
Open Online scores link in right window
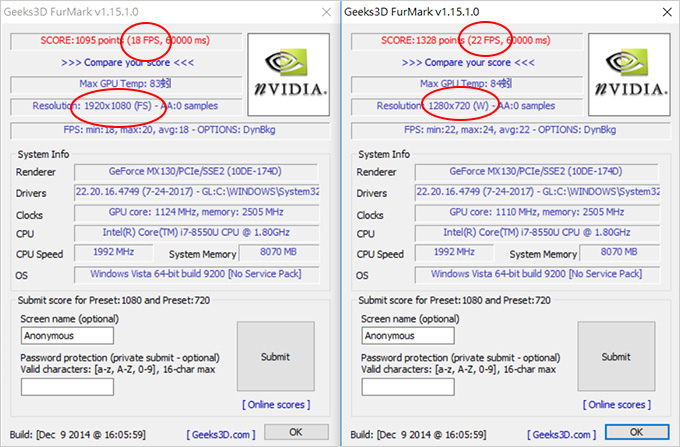tap(617, 405)
